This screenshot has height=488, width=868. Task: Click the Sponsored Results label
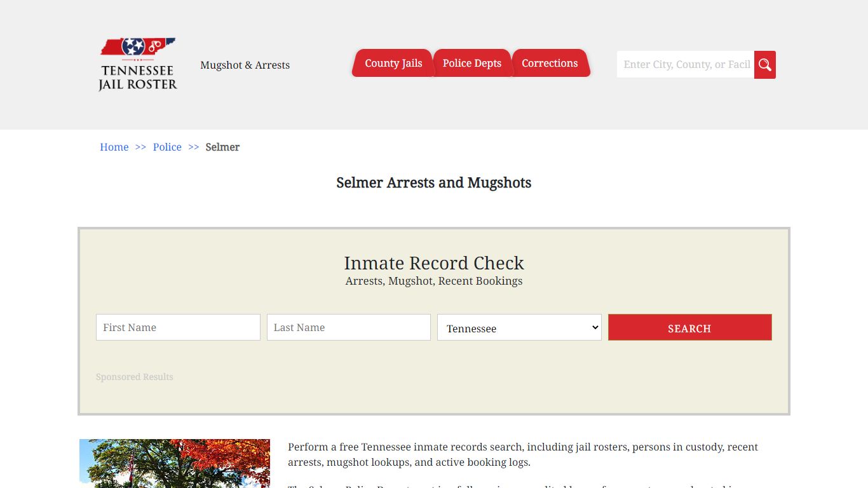[x=135, y=377]
